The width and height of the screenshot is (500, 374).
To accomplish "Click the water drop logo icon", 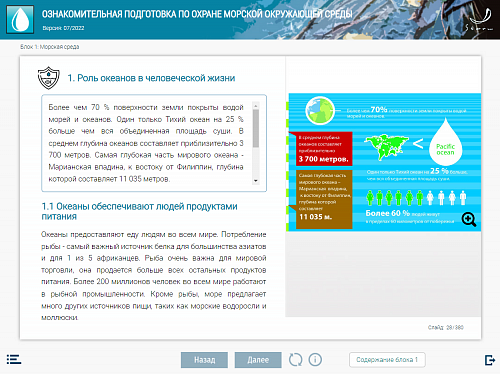I will (x=20, y=19).
